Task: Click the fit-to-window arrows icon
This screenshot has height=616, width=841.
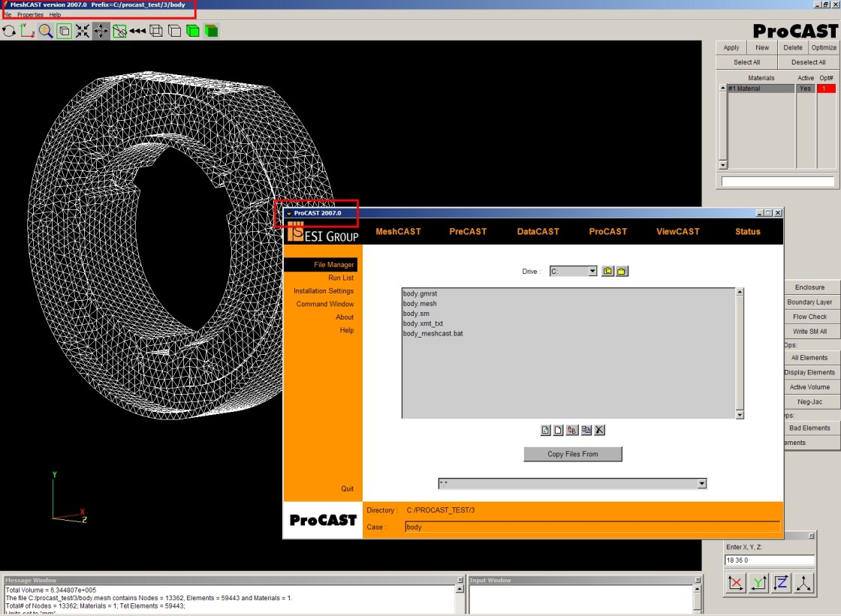Action: [x=83, y=31]
